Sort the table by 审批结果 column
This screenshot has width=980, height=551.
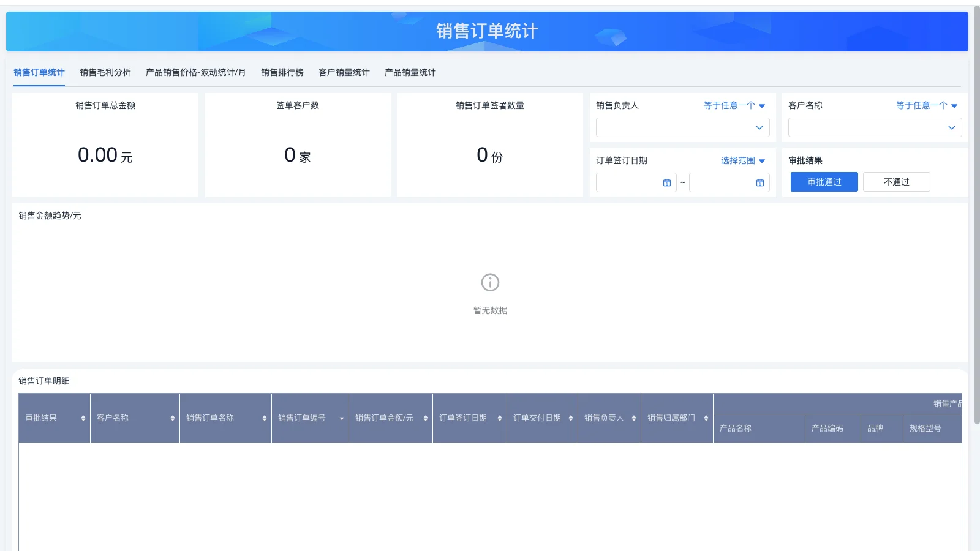coord(83,418)
